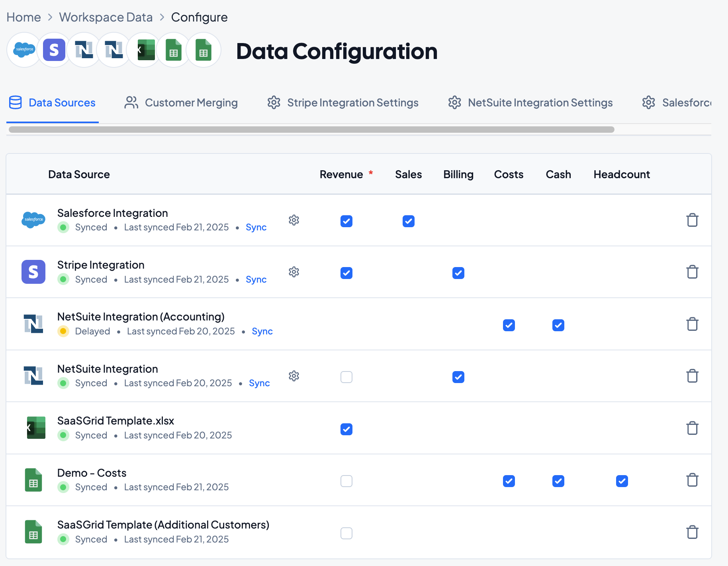728x566 pixels.
Task: Delete the Salesforce Integration data source
Action: (692, 220)
